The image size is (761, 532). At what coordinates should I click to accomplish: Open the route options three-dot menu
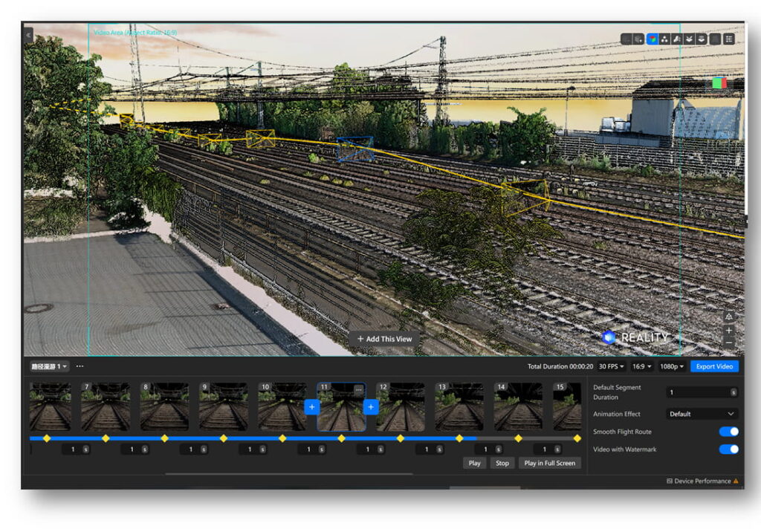80,366
